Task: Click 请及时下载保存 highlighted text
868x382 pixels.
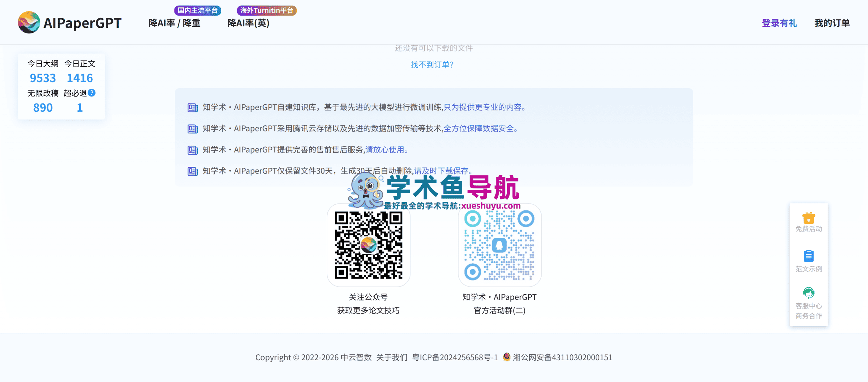Action: [x=443, y=171]
